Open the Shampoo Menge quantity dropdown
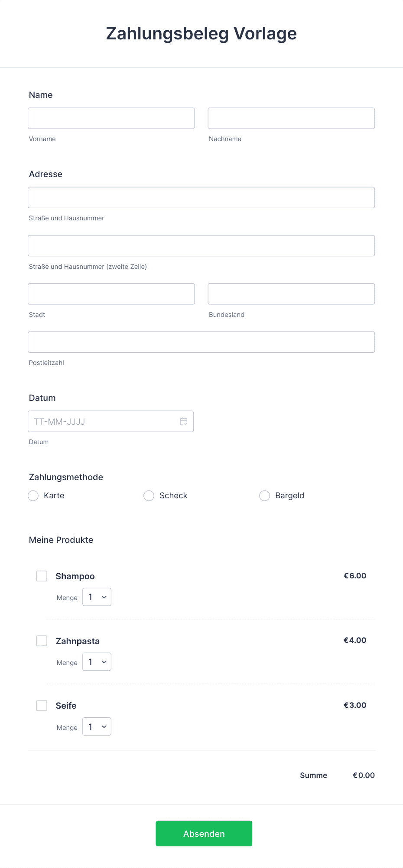The width and height of the screenshot is (403, 868). coord(97,597)
